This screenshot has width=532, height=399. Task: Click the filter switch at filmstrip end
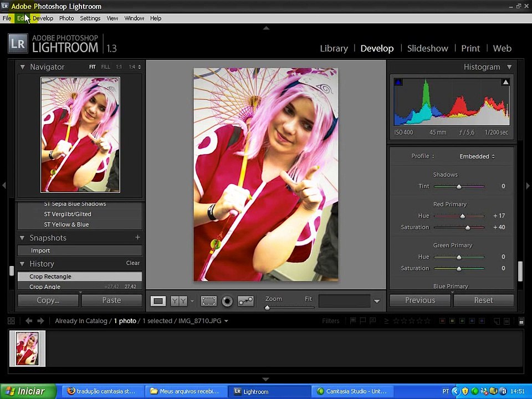pos(521,321)
